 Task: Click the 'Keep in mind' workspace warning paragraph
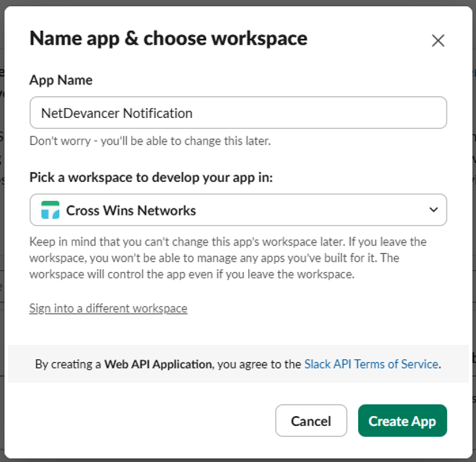[228, 258]
